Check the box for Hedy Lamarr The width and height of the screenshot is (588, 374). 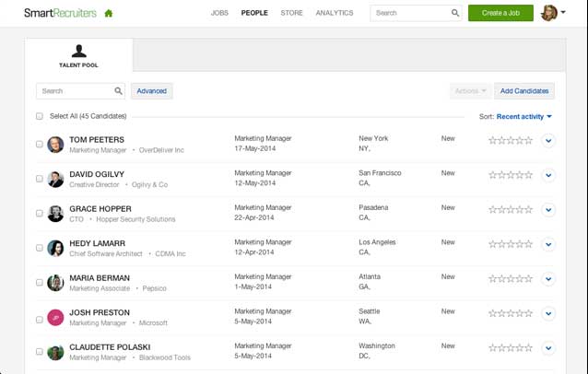40,248
